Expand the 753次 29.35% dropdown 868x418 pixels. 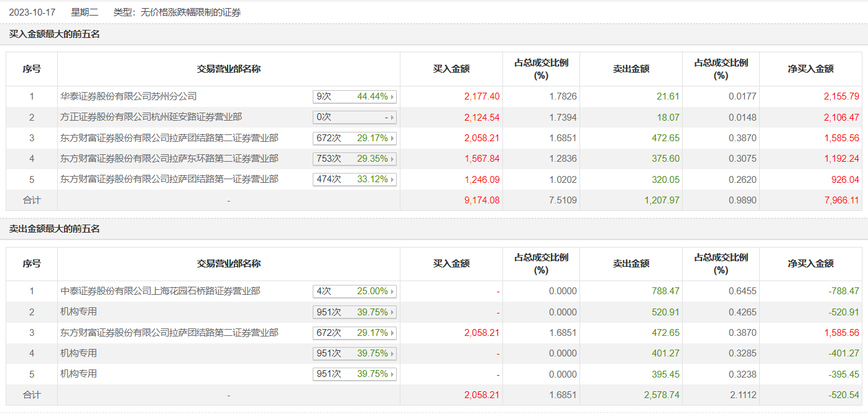coord(354,159)
